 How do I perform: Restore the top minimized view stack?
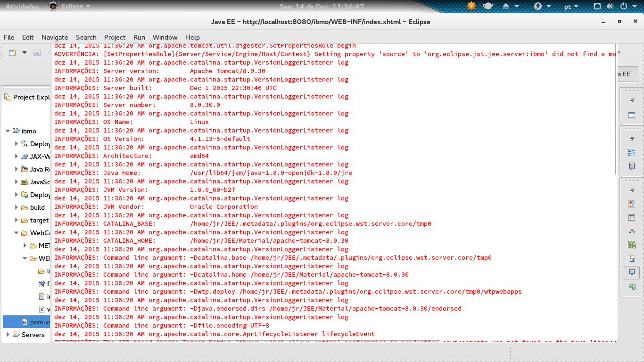point(632,100)
